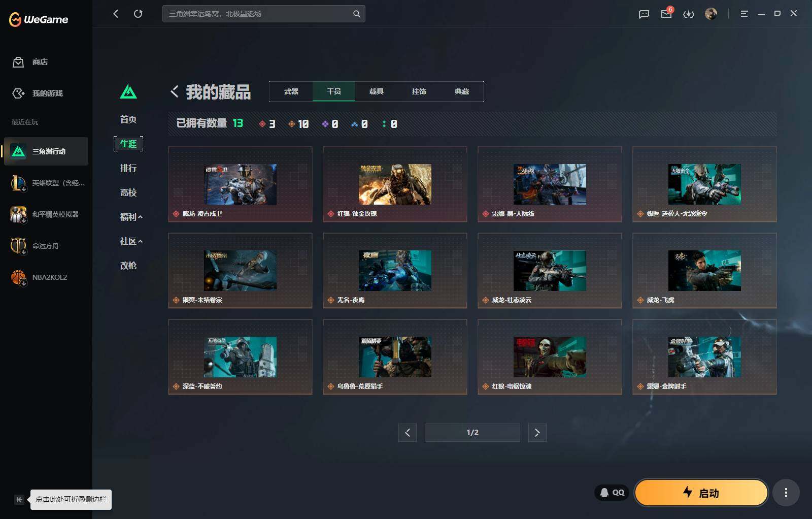The image size is (812, 519).
Task: Open the 露娜-黑·天际线 skin card
Action: tap(550, 184)
